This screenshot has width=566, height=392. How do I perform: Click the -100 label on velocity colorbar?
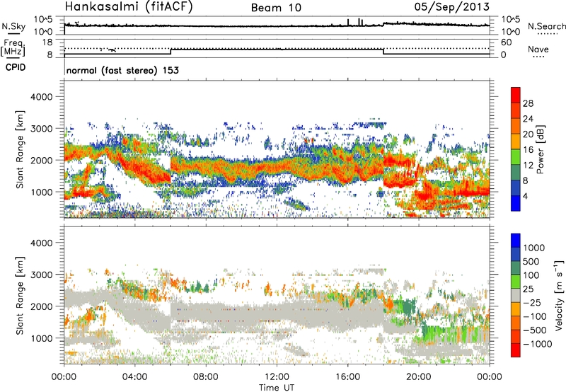534,316
